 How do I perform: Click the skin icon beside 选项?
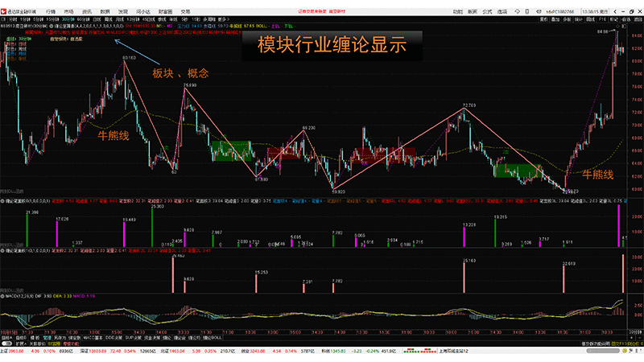coord(517,11)
